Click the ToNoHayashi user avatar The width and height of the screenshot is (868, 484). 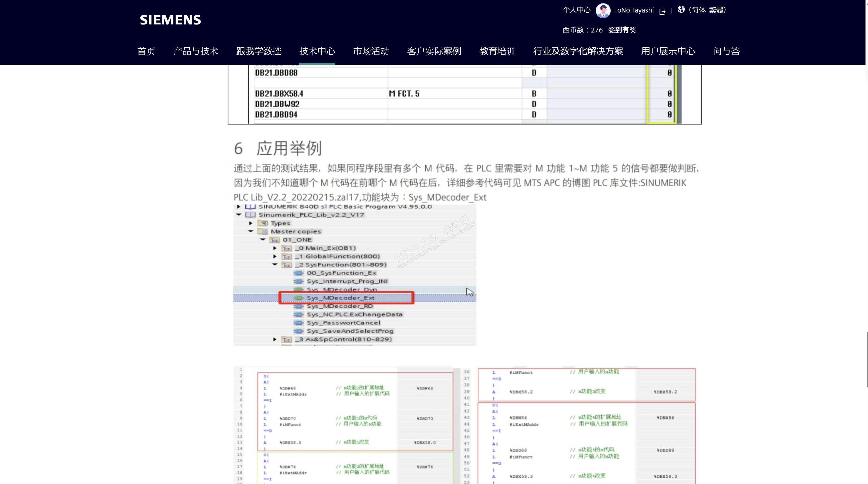coord(603,10)
